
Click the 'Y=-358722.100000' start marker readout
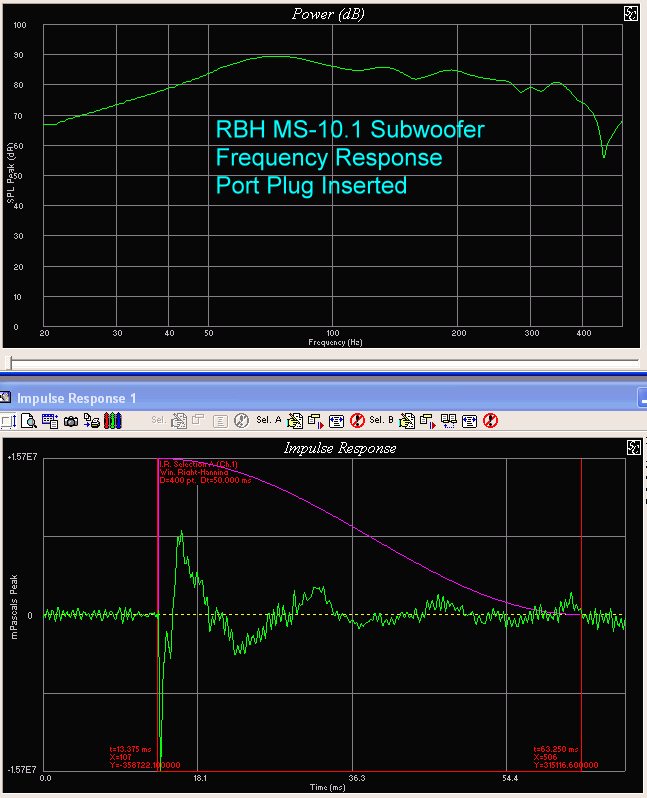145,765
